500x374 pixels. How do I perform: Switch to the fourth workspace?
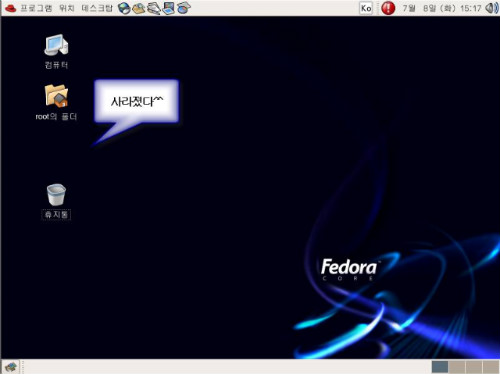click(491, 367)
